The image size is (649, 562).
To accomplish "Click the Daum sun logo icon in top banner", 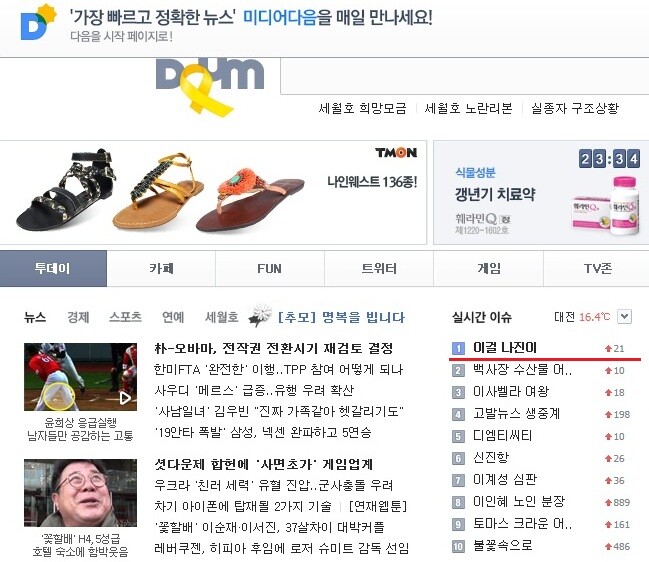I will (38, 22).
